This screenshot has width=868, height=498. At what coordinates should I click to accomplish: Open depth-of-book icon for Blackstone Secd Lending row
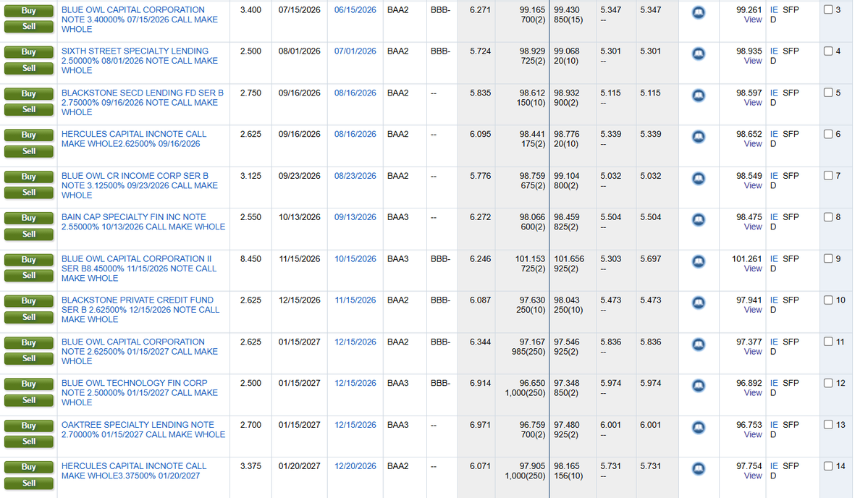tap(699, 96)
